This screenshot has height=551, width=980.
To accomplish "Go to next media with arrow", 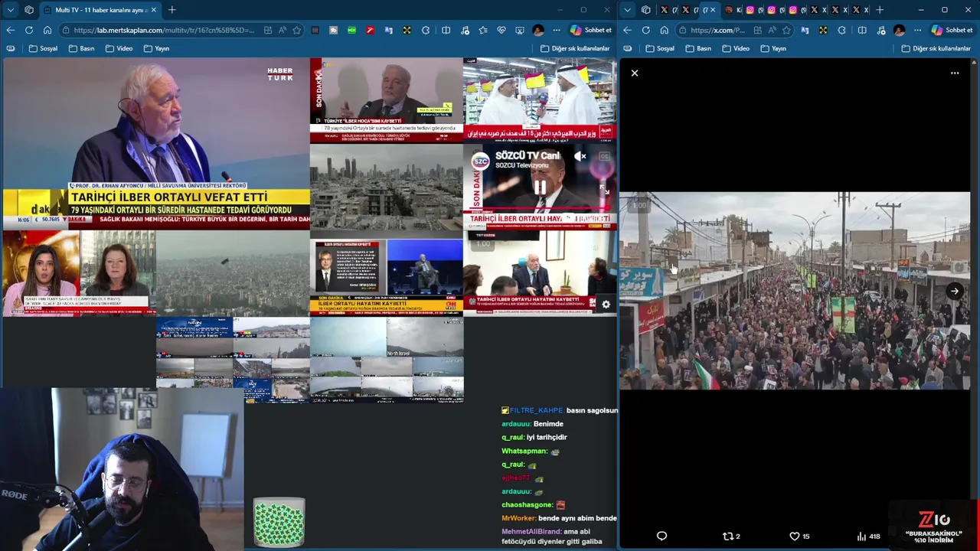I will (x=954, y=291).
